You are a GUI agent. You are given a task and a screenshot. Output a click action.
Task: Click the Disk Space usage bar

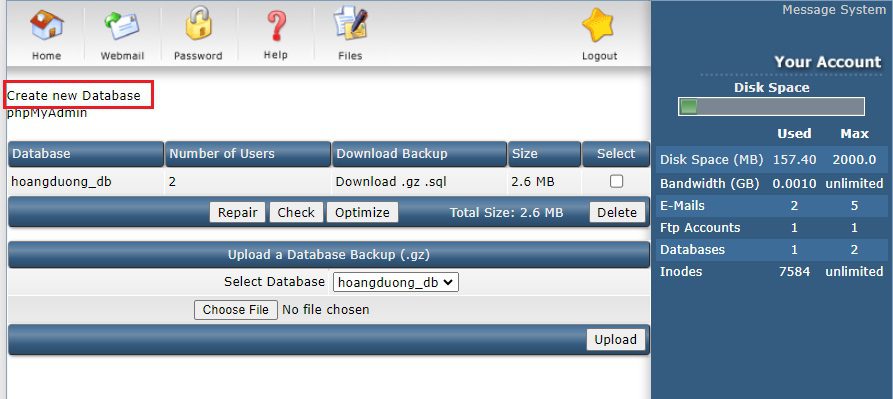[x=771, y=106]
